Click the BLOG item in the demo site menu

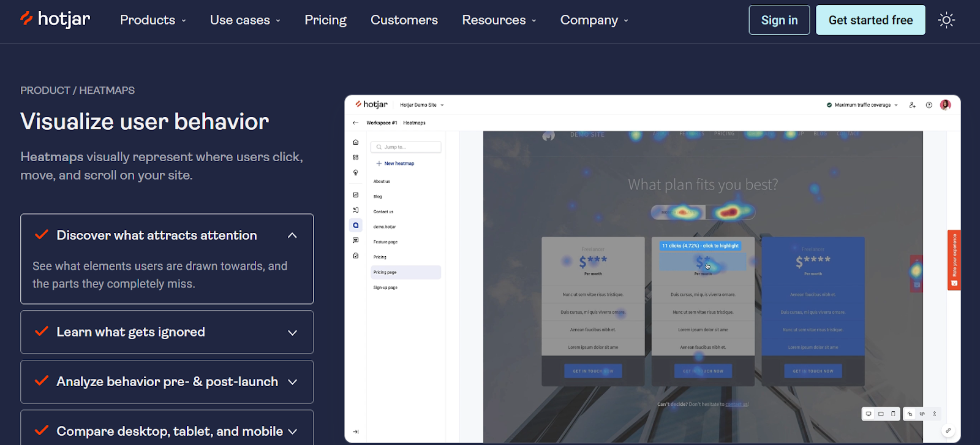pos(820,134)
